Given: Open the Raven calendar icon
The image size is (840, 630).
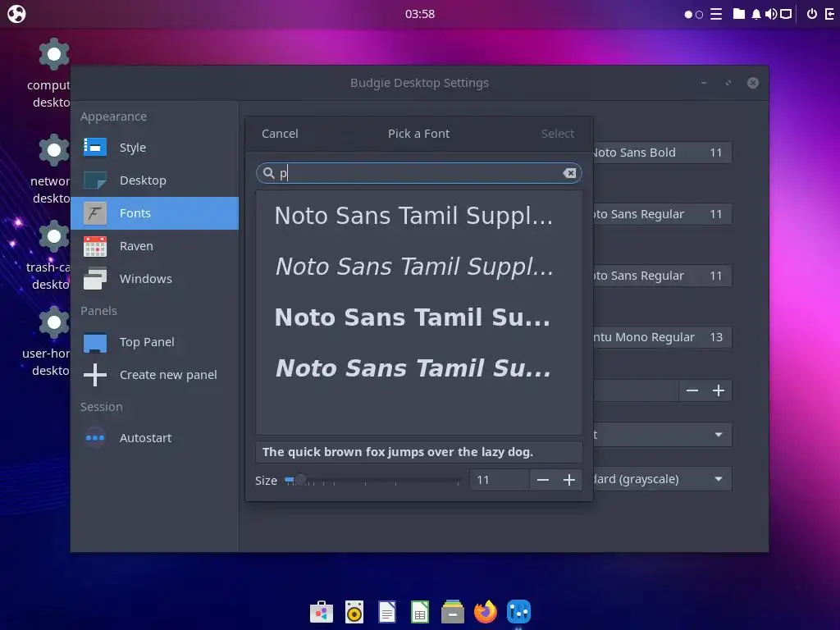Looking at the screenshot, I should (95, 246).
